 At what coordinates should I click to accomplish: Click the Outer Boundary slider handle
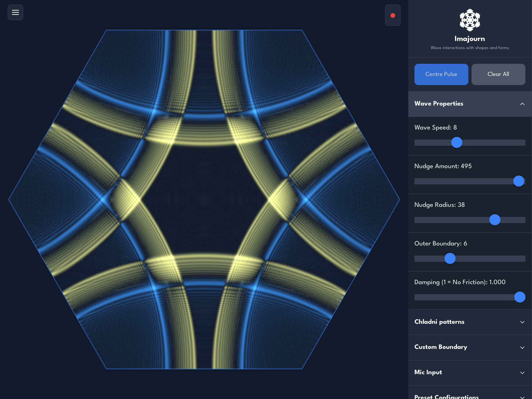pos(450,258)
